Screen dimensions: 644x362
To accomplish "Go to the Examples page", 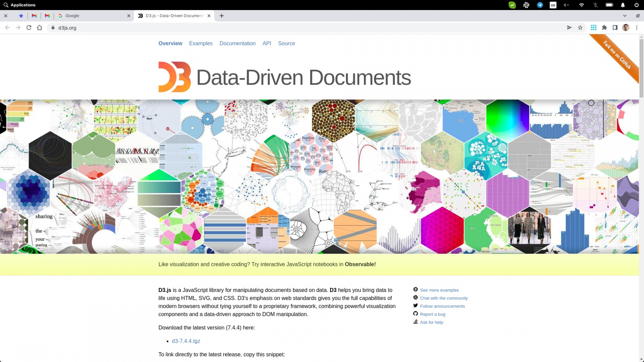I will click(201, 43).
